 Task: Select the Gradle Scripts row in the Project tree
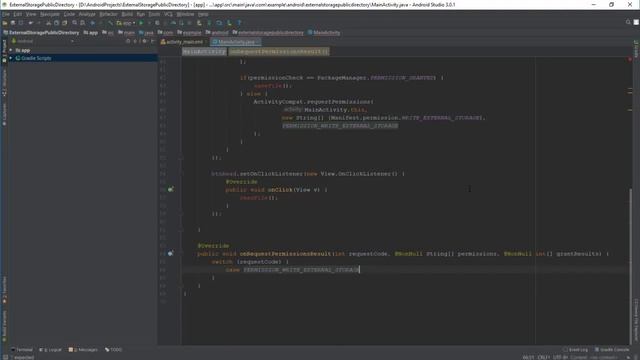coord(83,58)
